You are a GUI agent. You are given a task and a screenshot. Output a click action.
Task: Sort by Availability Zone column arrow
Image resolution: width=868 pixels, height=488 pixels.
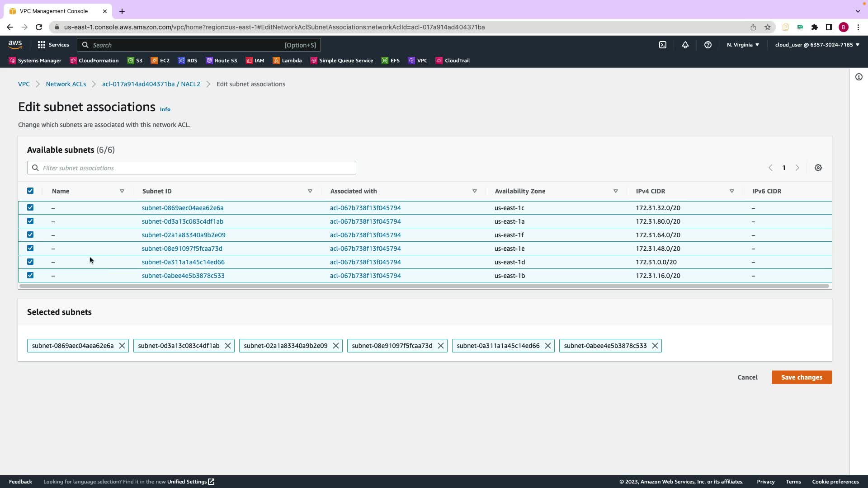click(x=615, y=191)
